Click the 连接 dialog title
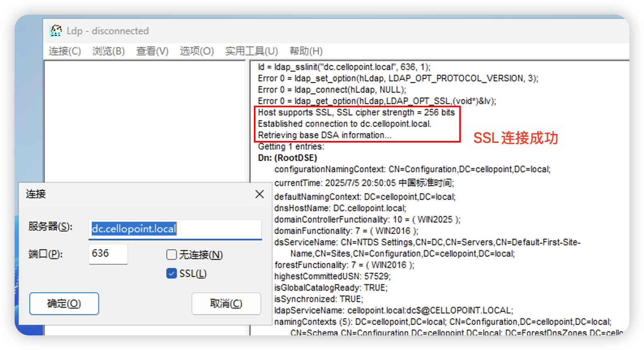This screenshot has width=644, height=350. pyautogui.click(x=36, y=194)
